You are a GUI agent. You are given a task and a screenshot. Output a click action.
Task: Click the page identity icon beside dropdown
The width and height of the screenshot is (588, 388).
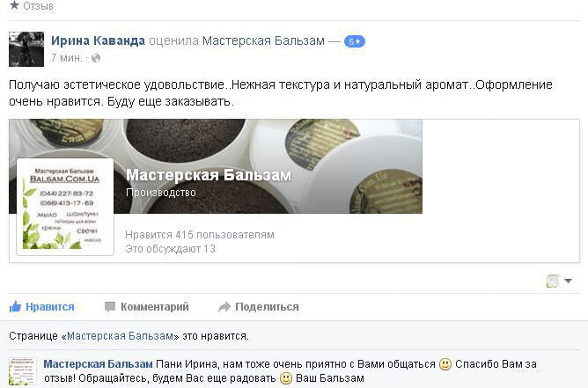point(553,281)
